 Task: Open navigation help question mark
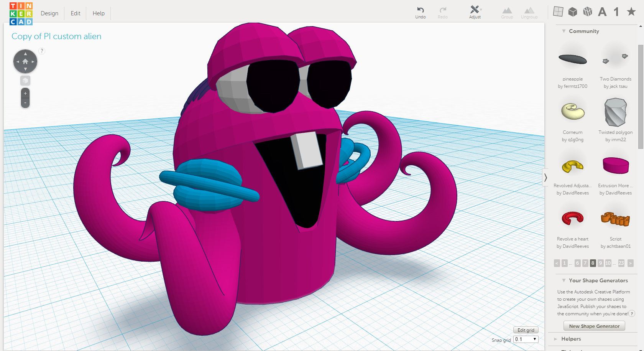(x=42, y=51)
